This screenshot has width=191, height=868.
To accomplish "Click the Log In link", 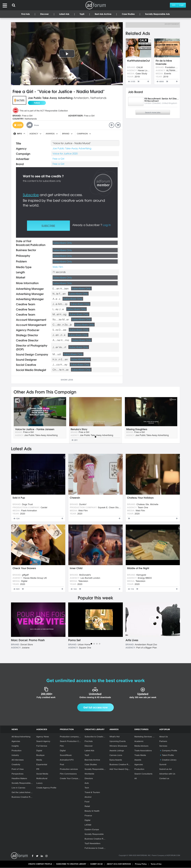I will click(x=107, y=225).
